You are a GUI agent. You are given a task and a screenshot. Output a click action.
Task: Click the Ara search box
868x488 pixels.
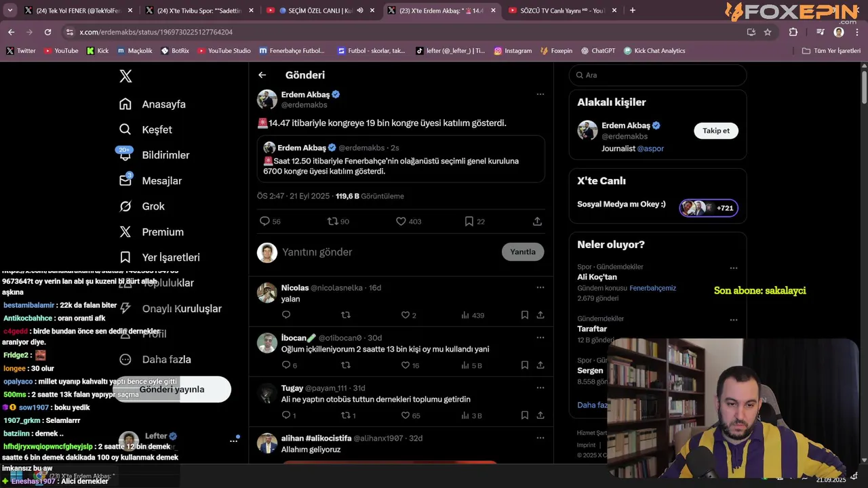[658, 75]
